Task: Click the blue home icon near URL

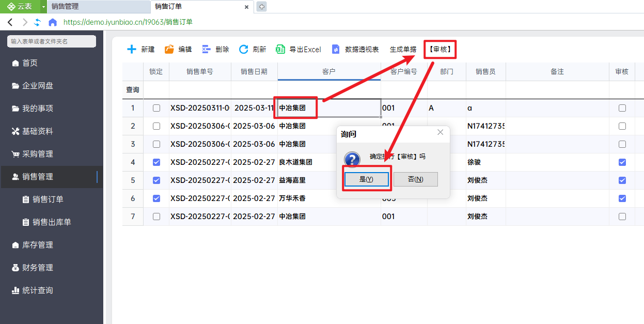Action: 52,22
